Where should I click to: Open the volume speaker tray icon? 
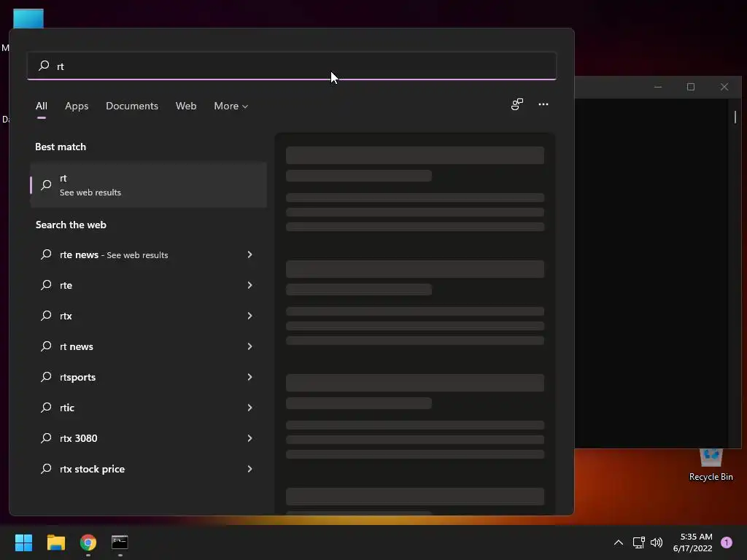point(657,542)
